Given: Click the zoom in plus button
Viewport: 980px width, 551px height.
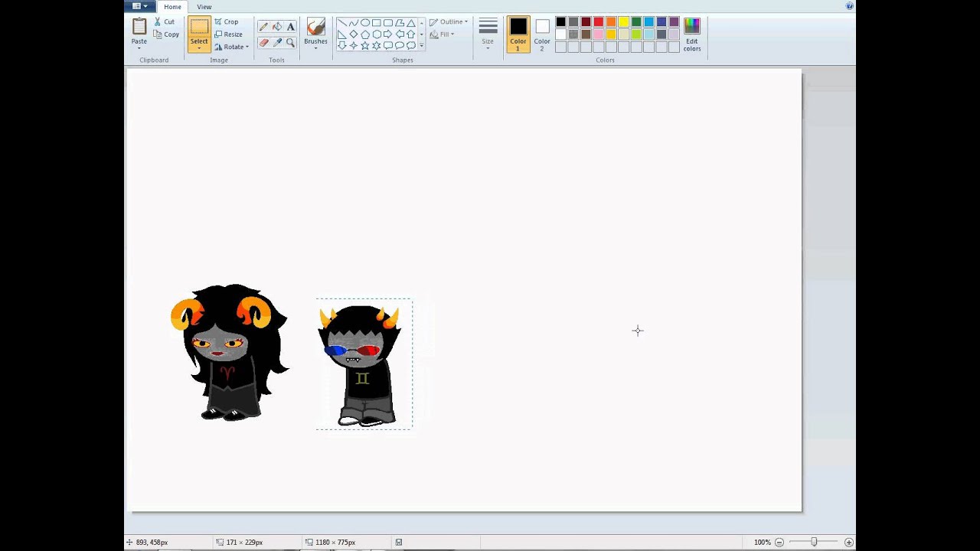Looking at the screenshot, I should [x=848, y=542].
